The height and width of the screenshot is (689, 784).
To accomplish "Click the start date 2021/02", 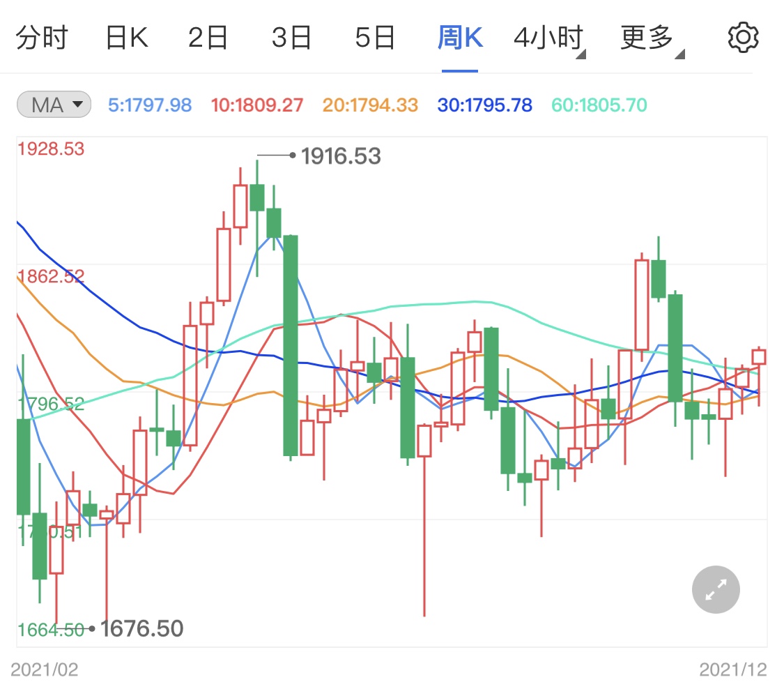I will (45, 669).
